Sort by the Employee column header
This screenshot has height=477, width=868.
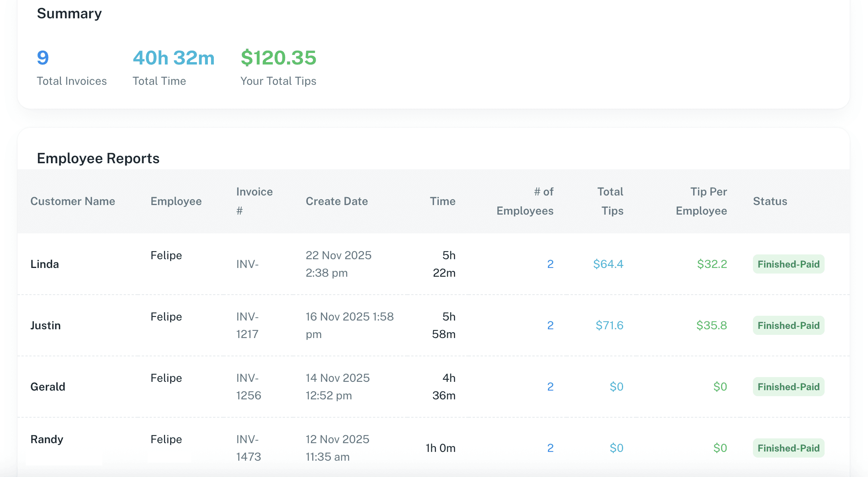[176, 201]
